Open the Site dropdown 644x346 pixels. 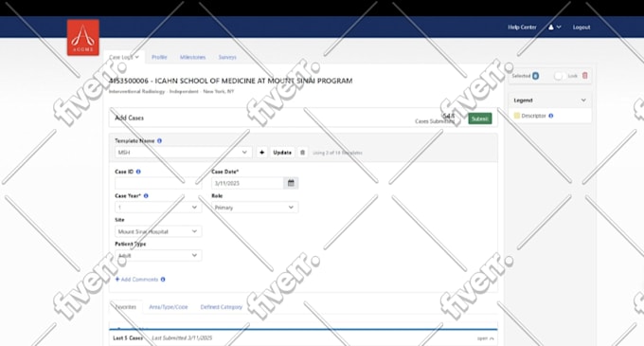(x=158, y=231)
